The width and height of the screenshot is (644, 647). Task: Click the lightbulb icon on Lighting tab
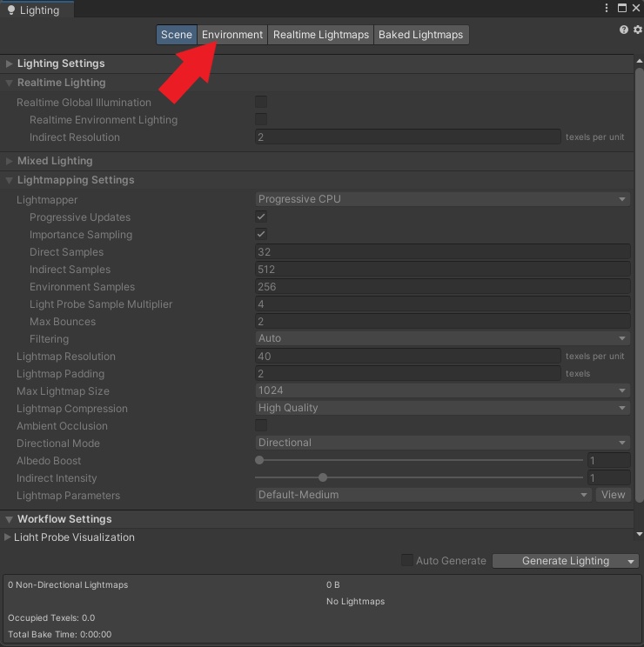(10, 10)
